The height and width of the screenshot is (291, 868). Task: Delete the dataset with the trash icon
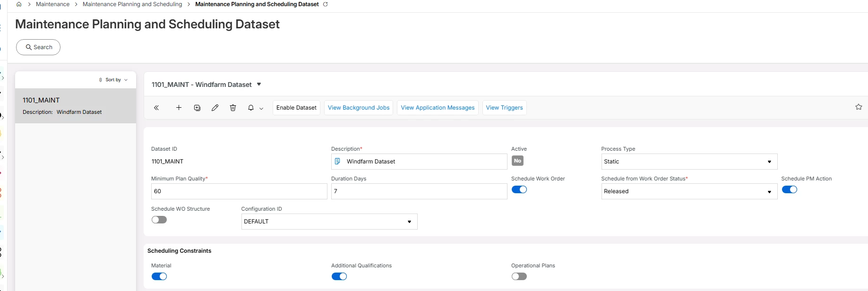(x=233, y=108)
